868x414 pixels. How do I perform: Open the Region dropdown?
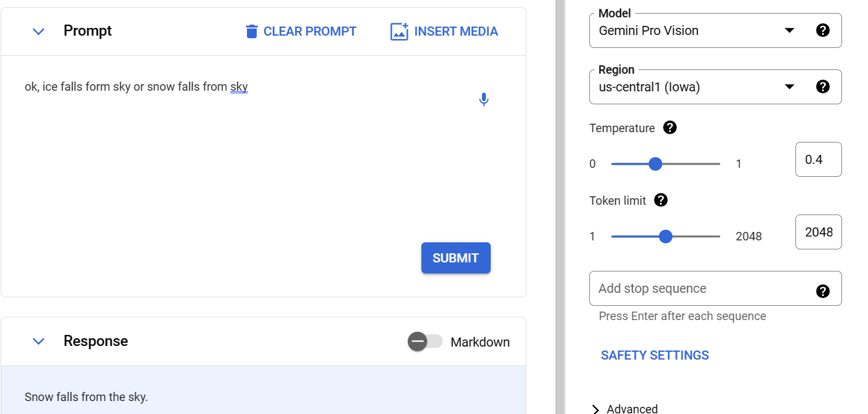click(789, 87)
